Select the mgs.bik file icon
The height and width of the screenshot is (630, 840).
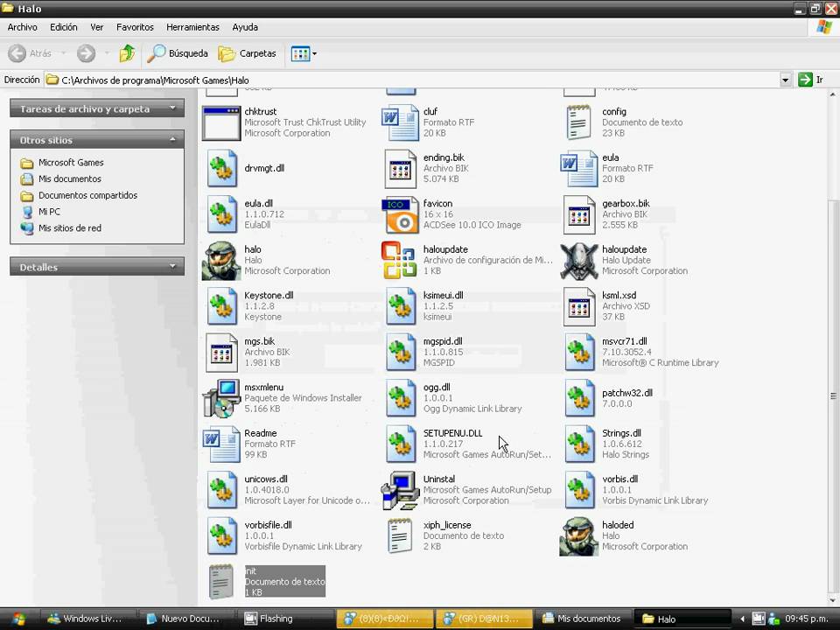(221, 353)
